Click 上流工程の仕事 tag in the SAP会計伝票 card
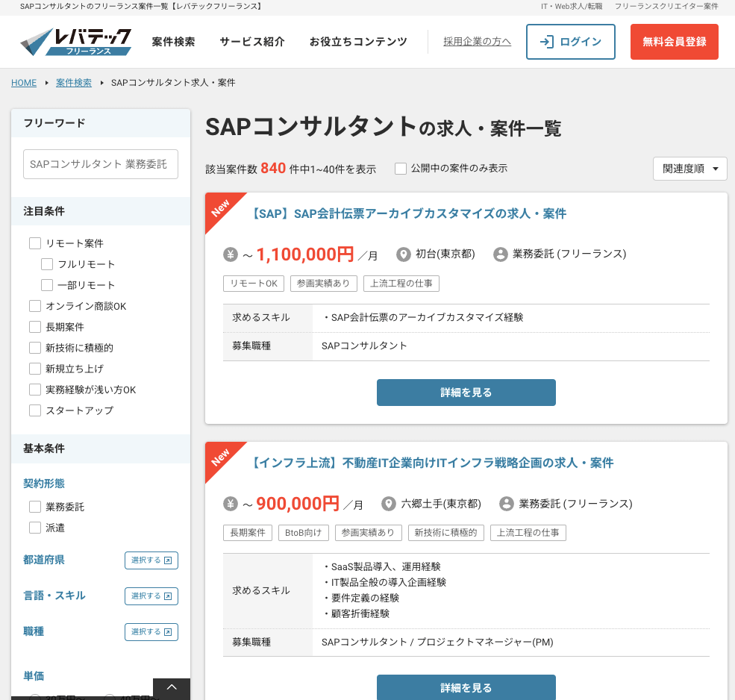This screenshot has width=735, height=700. point(401,284)
